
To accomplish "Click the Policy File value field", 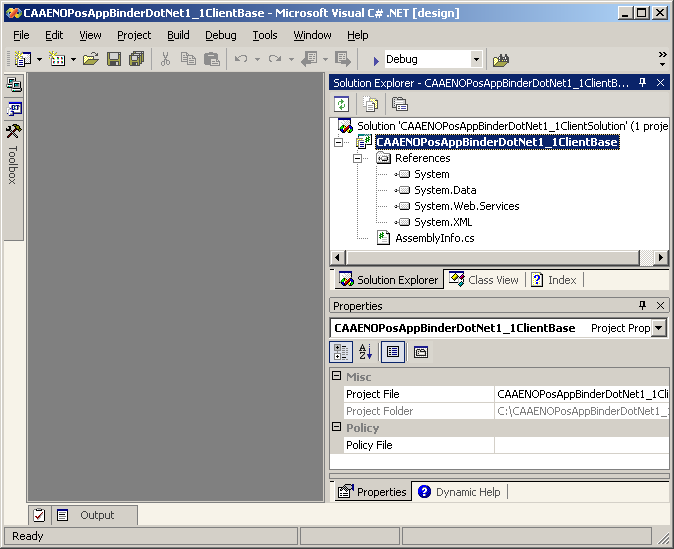I will pyautogui.click(x=582, y=445).
